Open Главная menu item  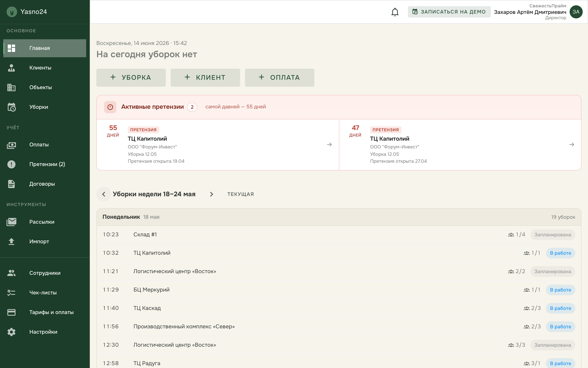pyautogui.click(x=45, y=48)
